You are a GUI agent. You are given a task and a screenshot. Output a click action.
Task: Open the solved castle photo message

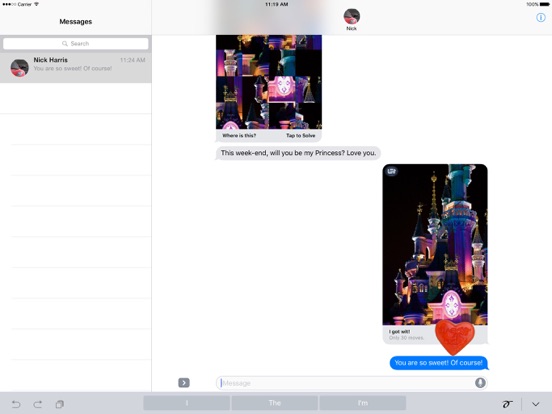coord(435,244)
